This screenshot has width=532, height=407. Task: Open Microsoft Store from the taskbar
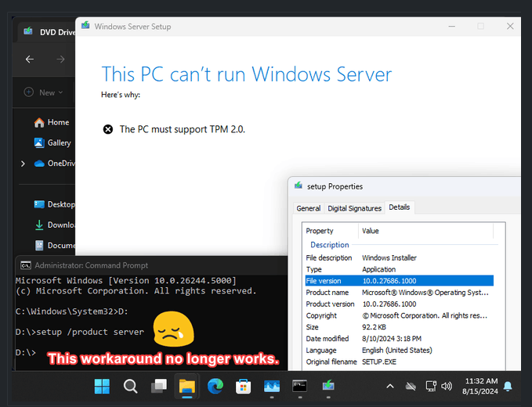click(x=243, y=386)
